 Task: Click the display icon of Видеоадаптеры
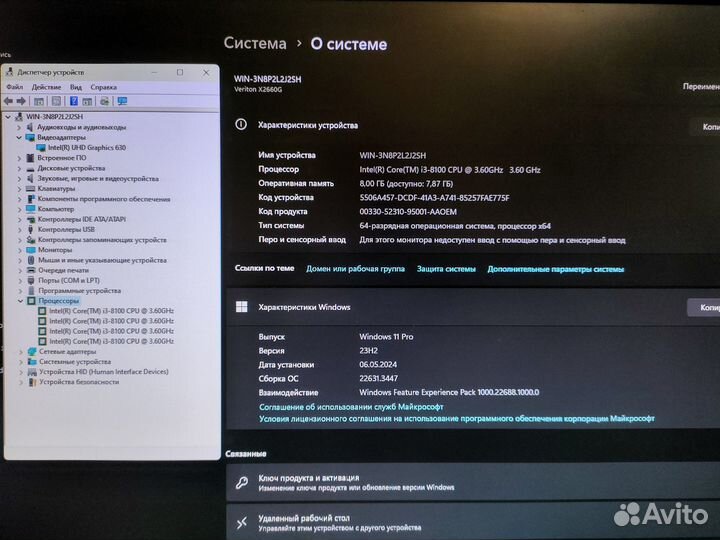(x=30, y=137)
